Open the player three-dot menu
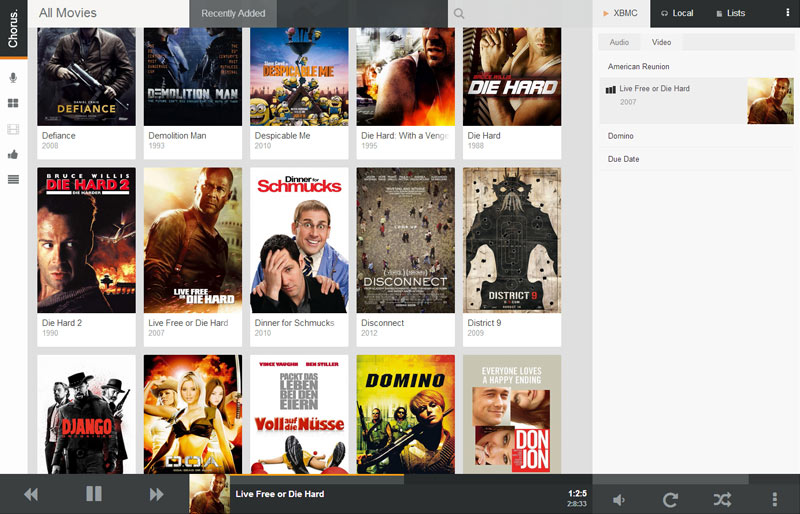Screen dimensions: 800x514 click(x=774, y=499)
